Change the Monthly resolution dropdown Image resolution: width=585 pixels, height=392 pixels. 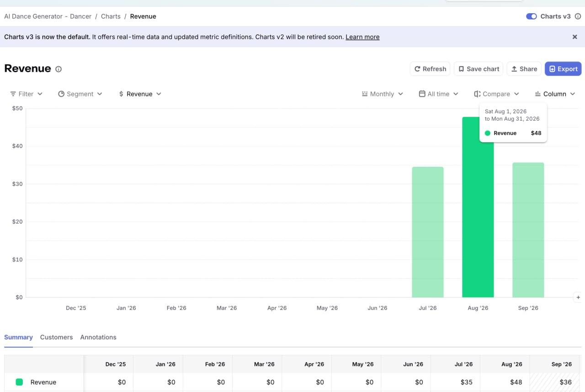click(x=382, y=94)
